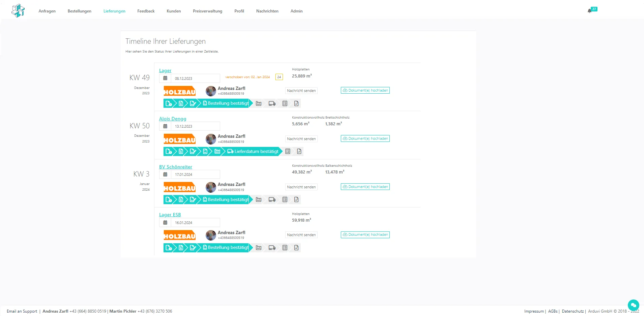Click the signed-document step icon in Lager row
The width and height of the screenshot is (644, 316).
coord(193,103)
